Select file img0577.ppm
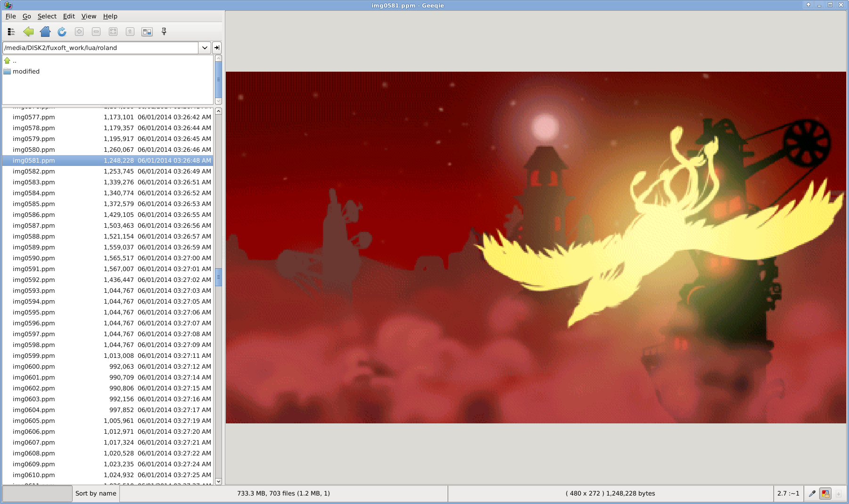The height and width of the screenshot is (504, 849). pyautogui.click(x=107, y=117)
